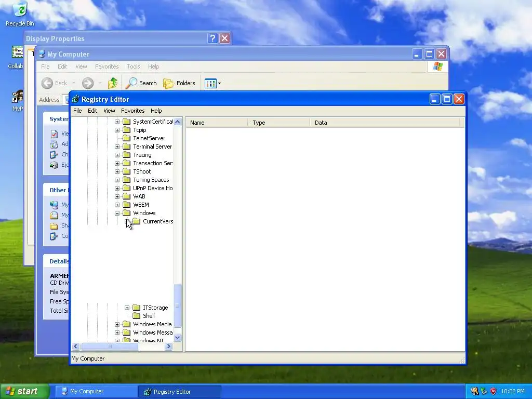This screenshot has height=399, width=532.
Task: Minimize the Registry Editor window
Action: click(435, 99)
